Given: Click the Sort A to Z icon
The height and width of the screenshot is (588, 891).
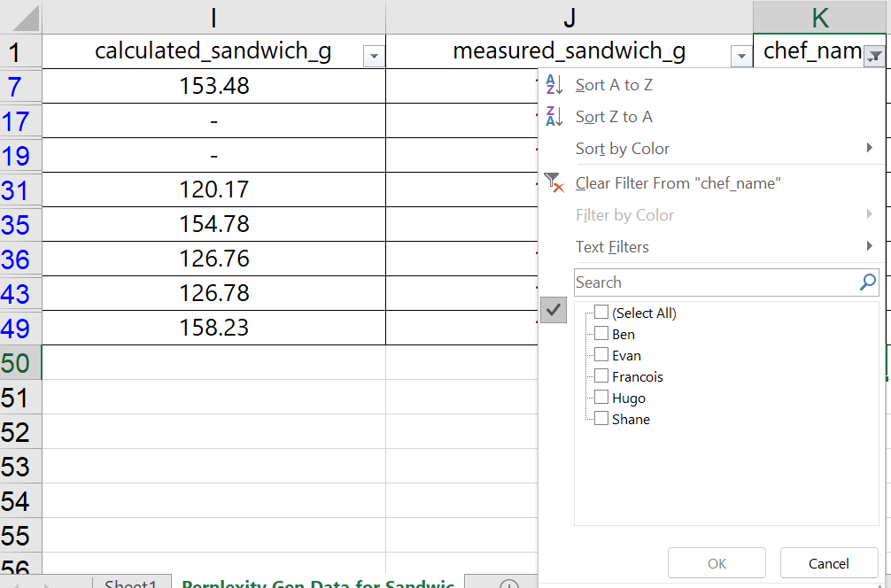Looking at the screenshot, I should point(554,85).
